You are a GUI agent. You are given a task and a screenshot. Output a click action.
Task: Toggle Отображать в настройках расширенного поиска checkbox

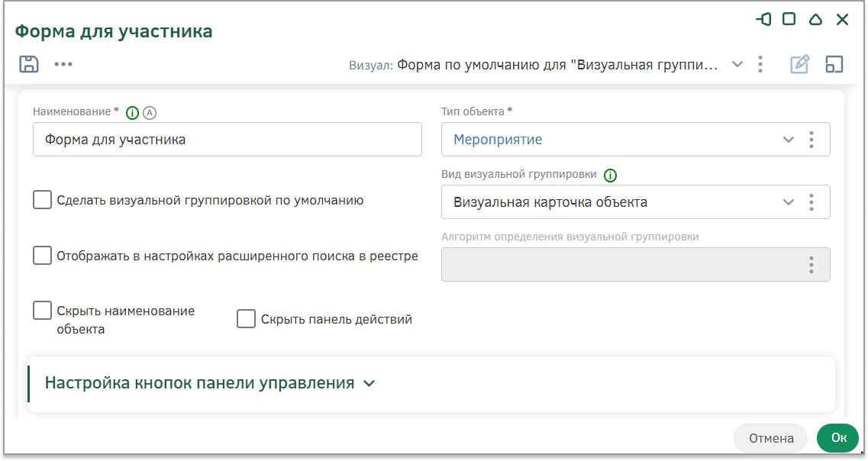(42, 256)
